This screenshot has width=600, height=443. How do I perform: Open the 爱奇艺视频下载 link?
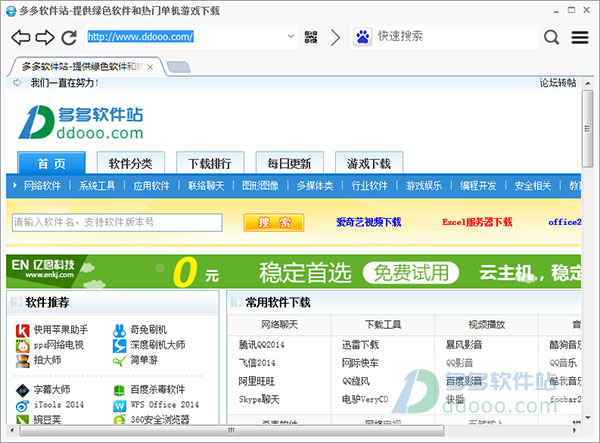(x=368, y=222)
